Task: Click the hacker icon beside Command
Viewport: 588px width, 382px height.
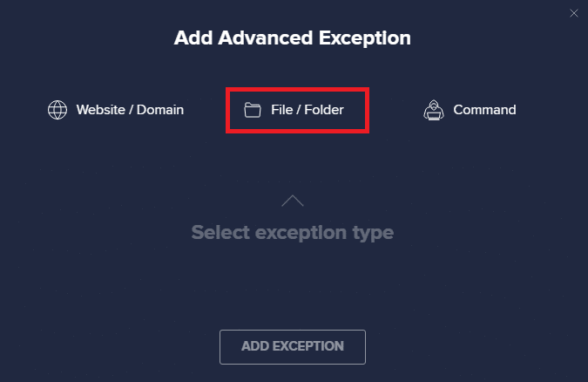Action: tap(434, 110)
